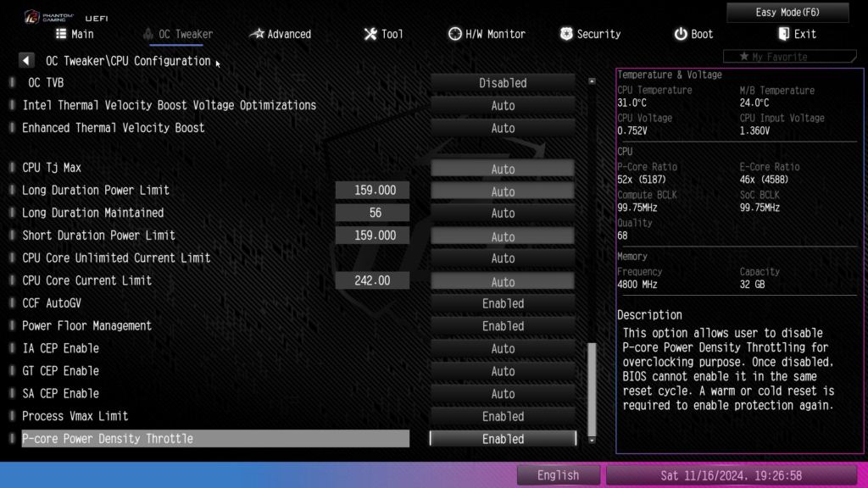Click the Tool wrench icon
Screen dimensions: 868x488
[370, 34]
